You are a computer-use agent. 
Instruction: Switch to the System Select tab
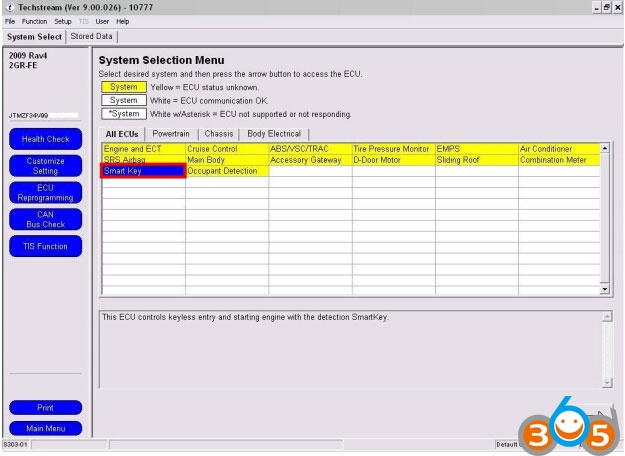[x=34, y=37]
